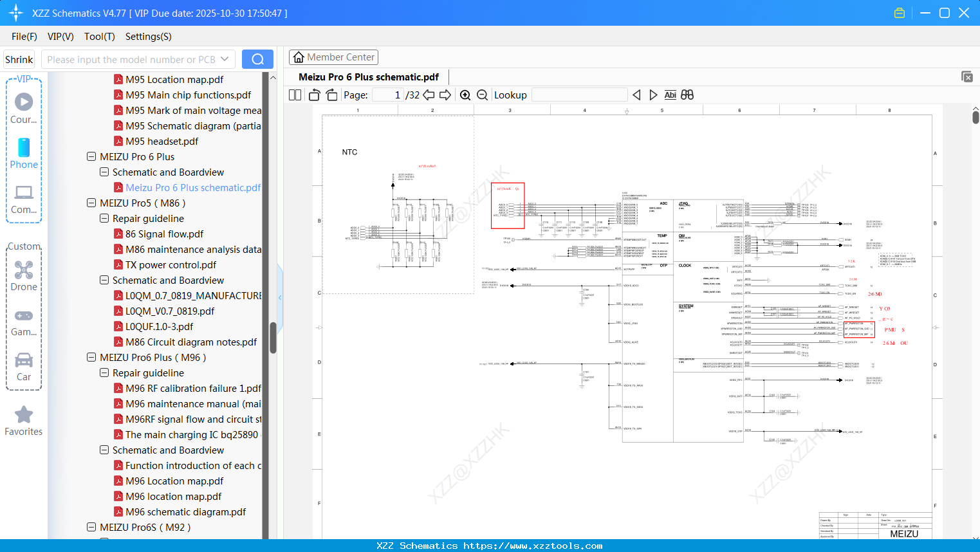980x552 pixels.
Task: Click the blue search magnifier button
Action: tap(257, 59)
